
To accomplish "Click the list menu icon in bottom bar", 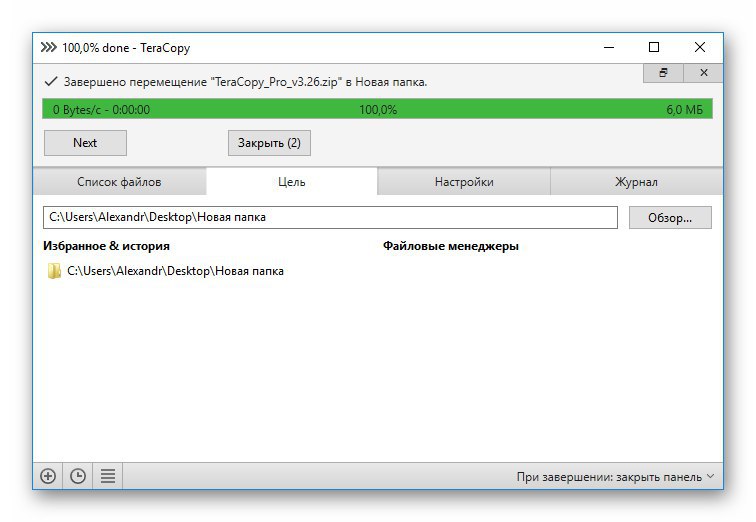I will 108,476.
